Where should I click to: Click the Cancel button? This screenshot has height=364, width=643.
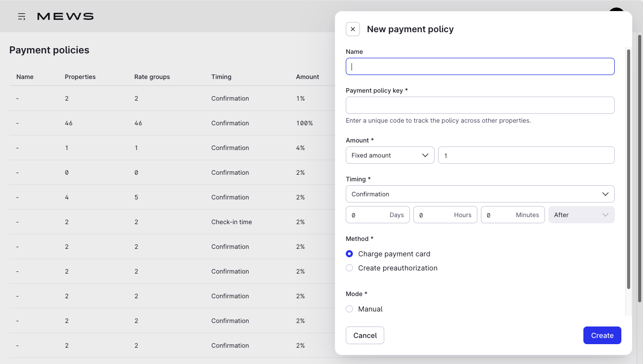point(365,335)
